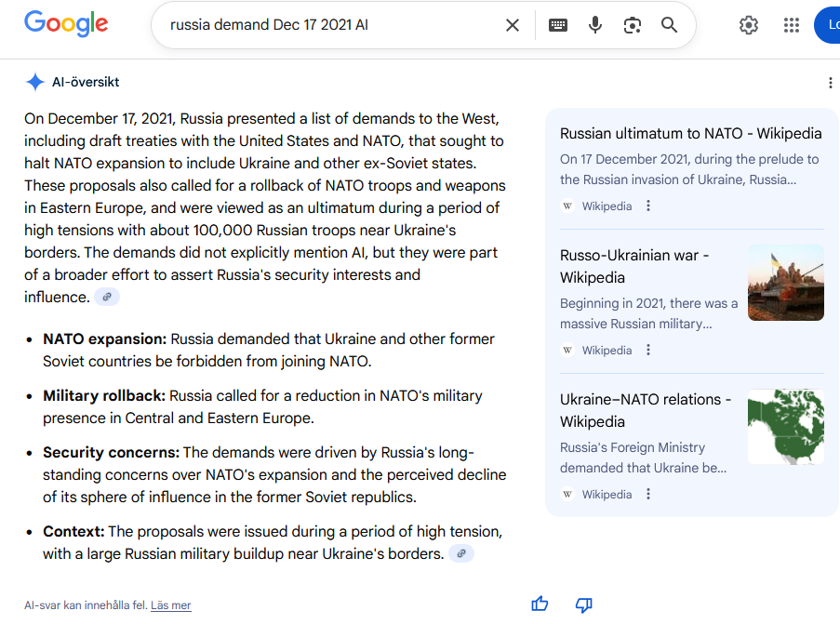840x624 pixels.
Task: Click snippet 'Beginning in 2021, there was a'
Action: [x=648, y=303]
